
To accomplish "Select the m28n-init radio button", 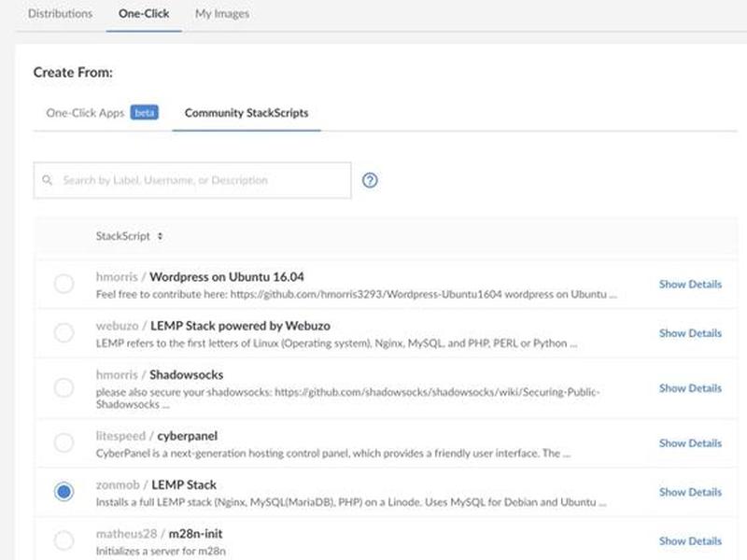I will point(63,540).
